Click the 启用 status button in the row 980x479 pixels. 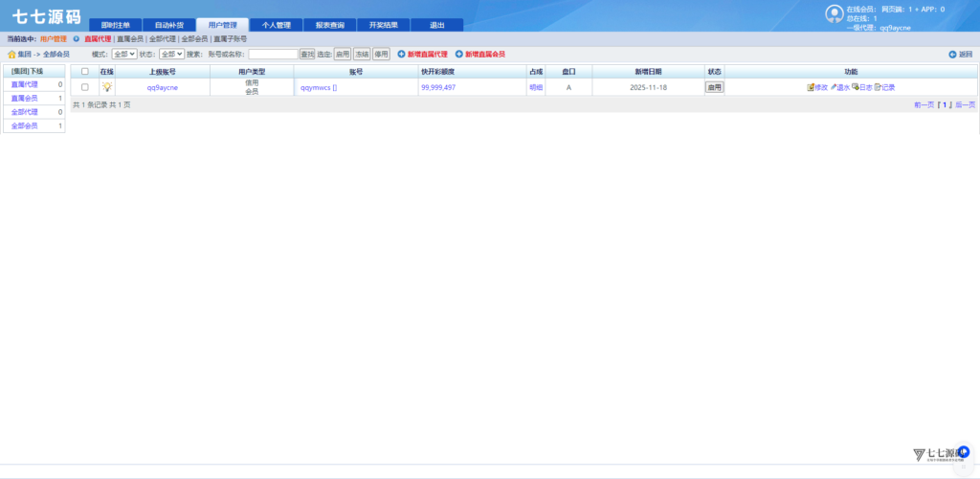click(x=714, y=87)
